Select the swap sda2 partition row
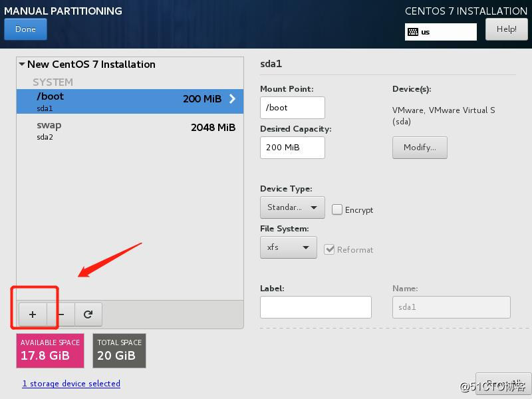The height and width of the screenshot is (399, 532). coord(130,130)
